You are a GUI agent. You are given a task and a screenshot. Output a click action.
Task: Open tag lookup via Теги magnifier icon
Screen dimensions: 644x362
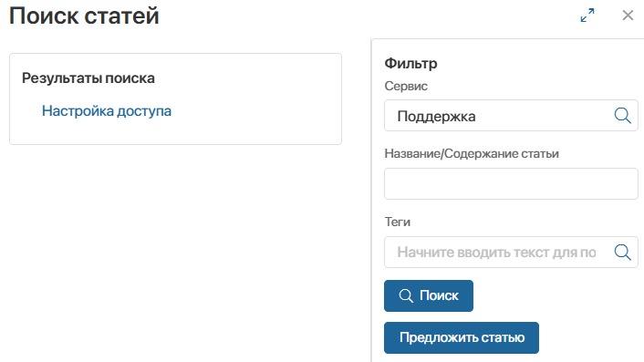point(623,252)
